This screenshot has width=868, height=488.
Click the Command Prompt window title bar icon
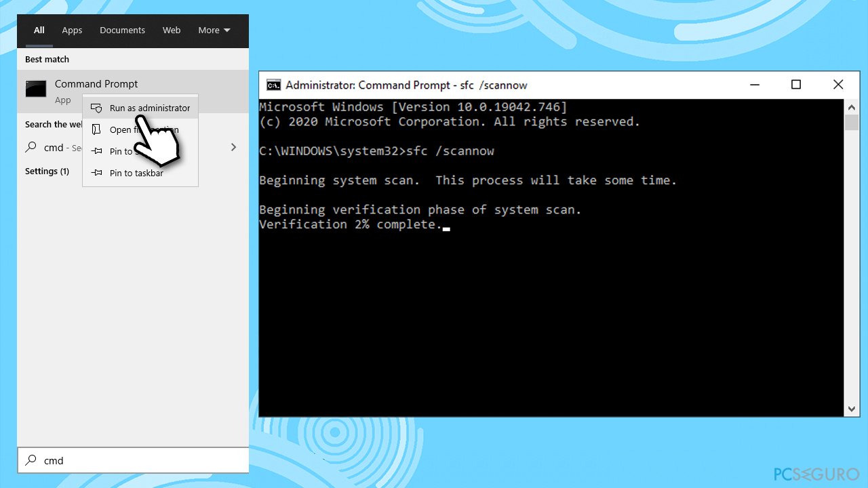[x=273, y=85]
